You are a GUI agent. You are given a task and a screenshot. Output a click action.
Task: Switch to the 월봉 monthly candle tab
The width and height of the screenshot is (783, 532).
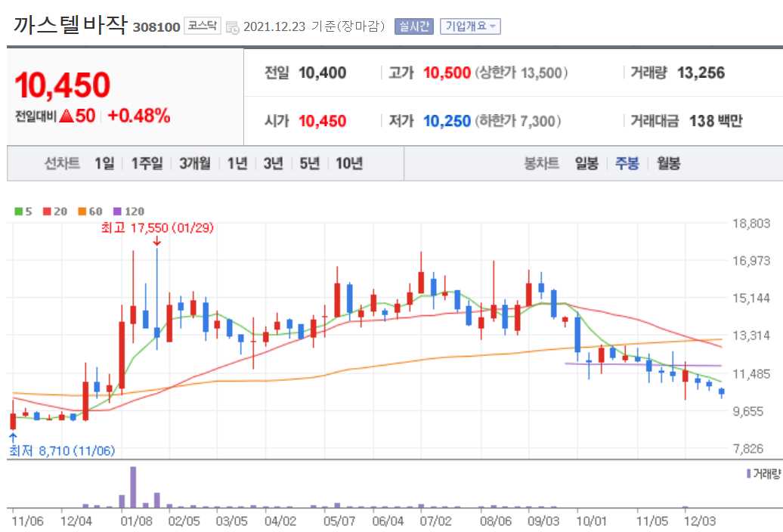667,162
